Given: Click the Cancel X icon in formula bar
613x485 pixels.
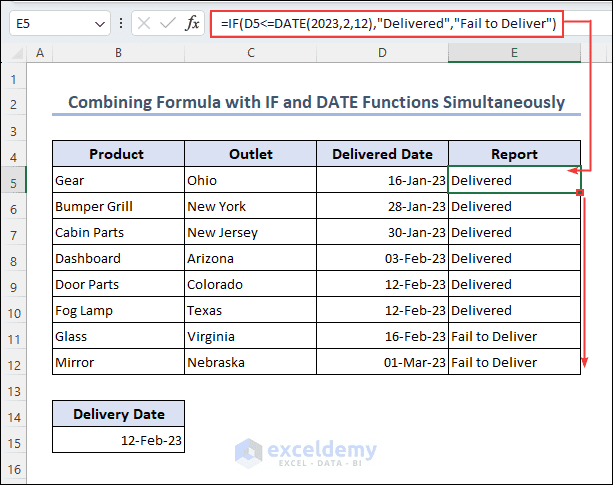Looking at the screenshot, I should click(x=144, y=24).
